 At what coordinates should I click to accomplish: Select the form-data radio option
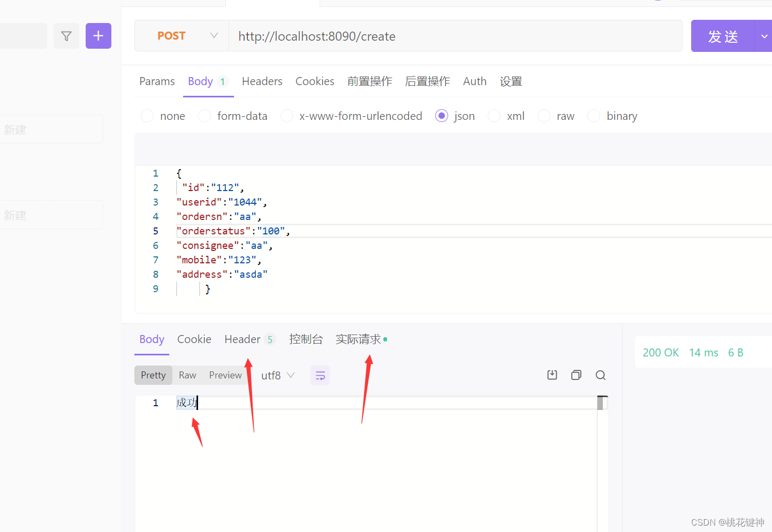click(x=205, y=116)
